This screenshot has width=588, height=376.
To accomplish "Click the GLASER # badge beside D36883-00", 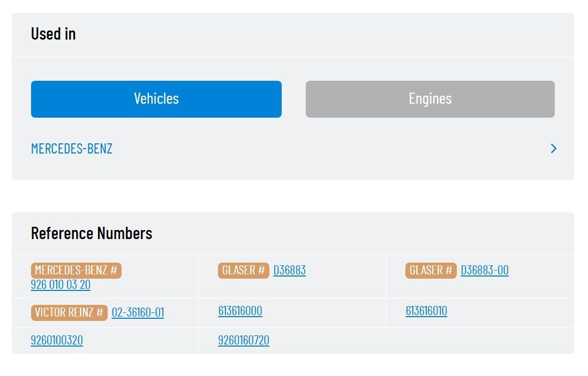I will (x=431, y=270).
